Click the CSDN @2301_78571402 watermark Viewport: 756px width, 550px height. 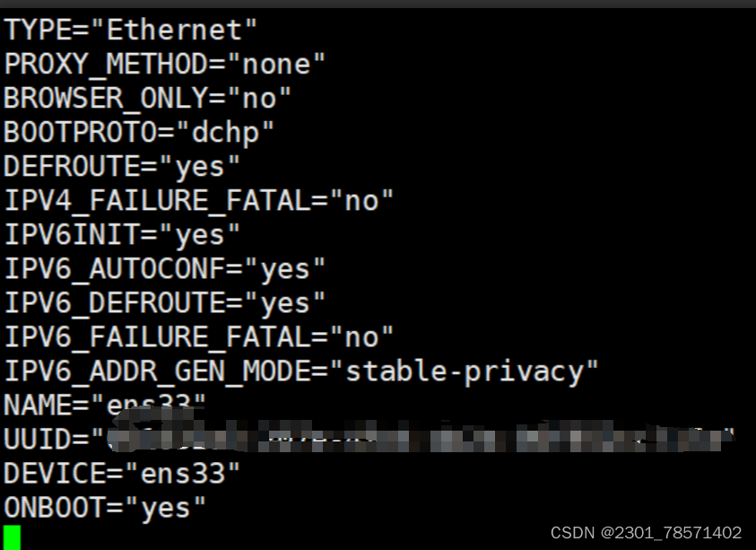pyautogui.click(x=646, y=533)
